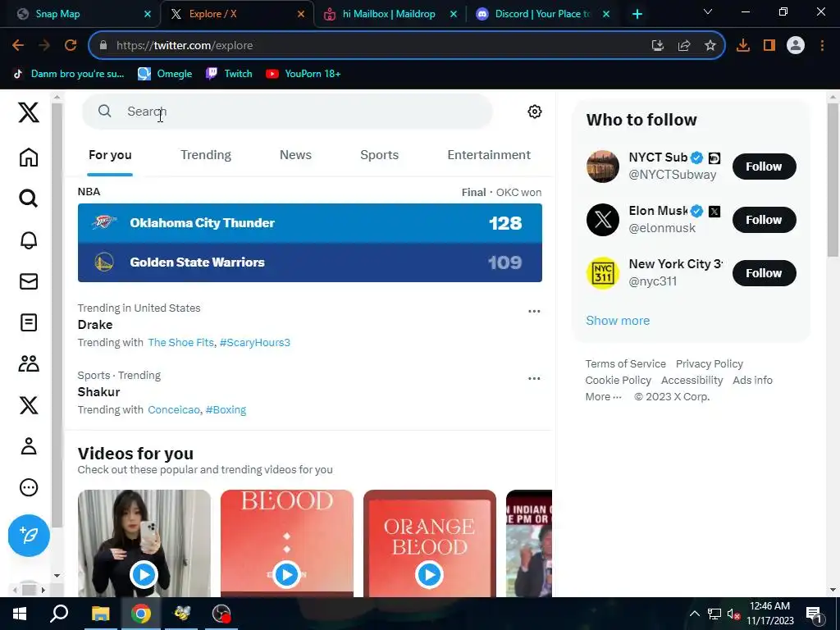This screenshot has width=840, height=630.
Task: Open Windows notification center icon
Action: [814, 614]
